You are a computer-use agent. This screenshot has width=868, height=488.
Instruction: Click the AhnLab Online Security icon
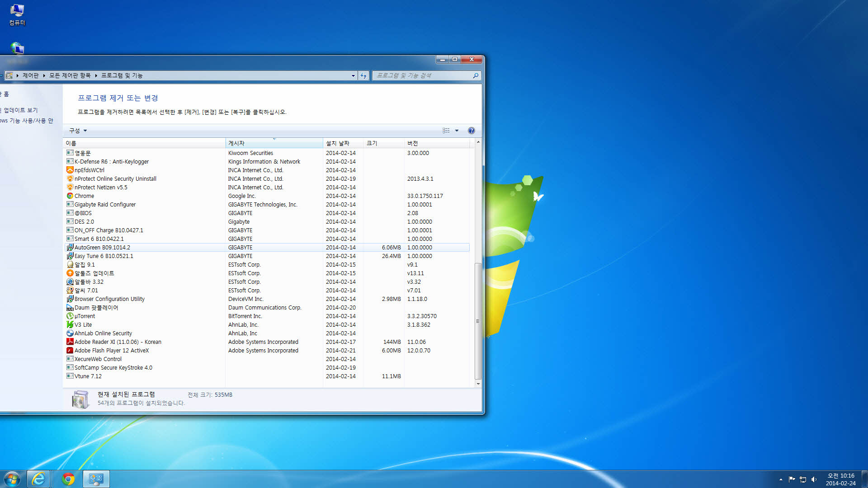pyautogui.click(x=70, y=333)
